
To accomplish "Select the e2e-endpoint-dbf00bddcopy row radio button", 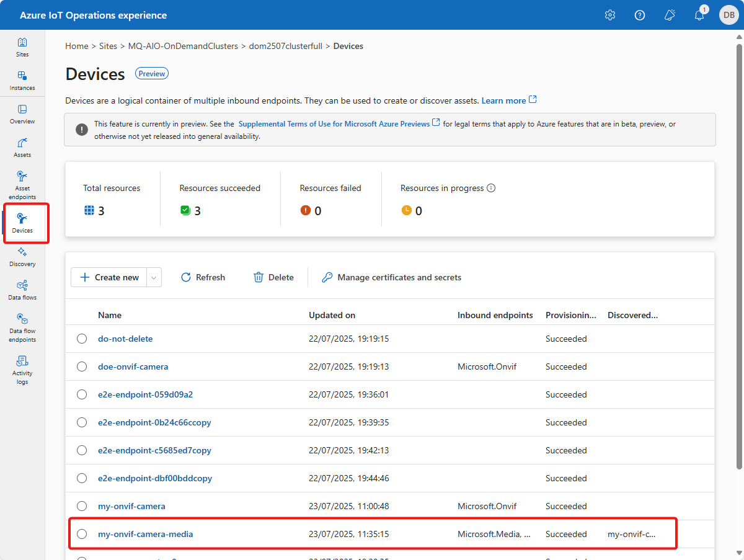I will [x=82, y=478].
